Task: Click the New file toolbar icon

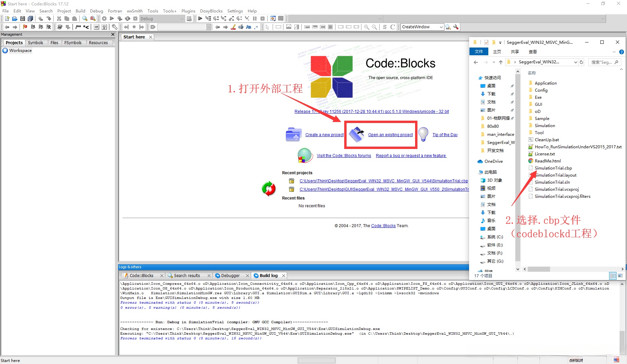Action: (x=7, y=19)
